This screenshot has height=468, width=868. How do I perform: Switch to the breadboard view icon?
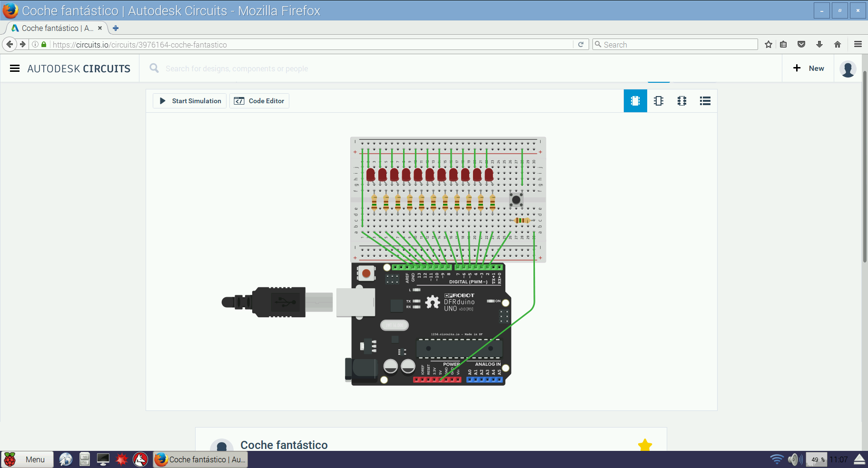click(635, 101)
